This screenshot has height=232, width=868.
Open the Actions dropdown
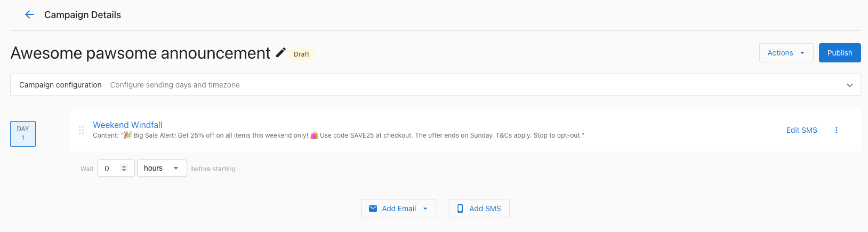pyautogui.click(x=786, y=53)
